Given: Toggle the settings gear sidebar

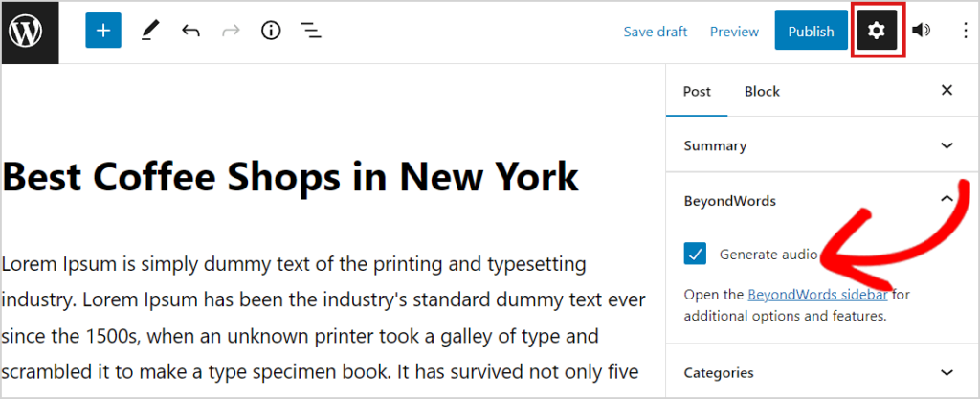Looking at the screenshot, I should click(876, 32).
